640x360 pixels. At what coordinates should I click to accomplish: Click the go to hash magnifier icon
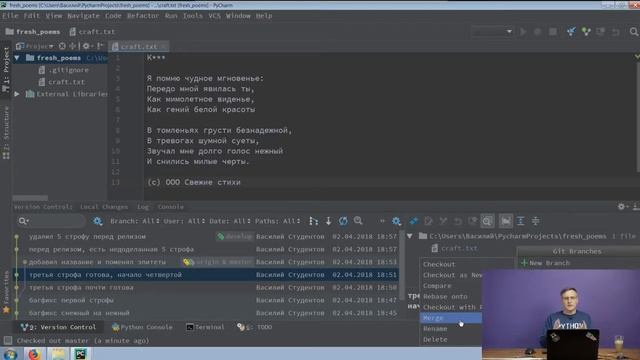[358, 221]
